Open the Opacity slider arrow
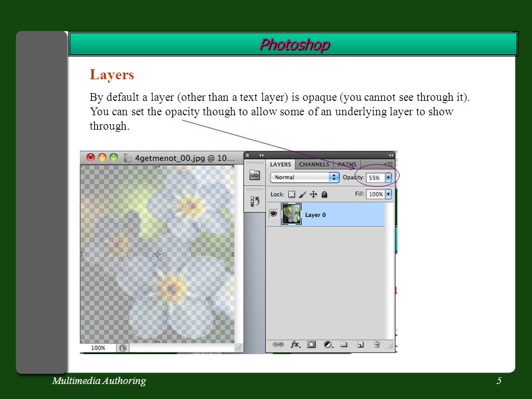The height and width of the screenshot is (399, 532). 388,177
